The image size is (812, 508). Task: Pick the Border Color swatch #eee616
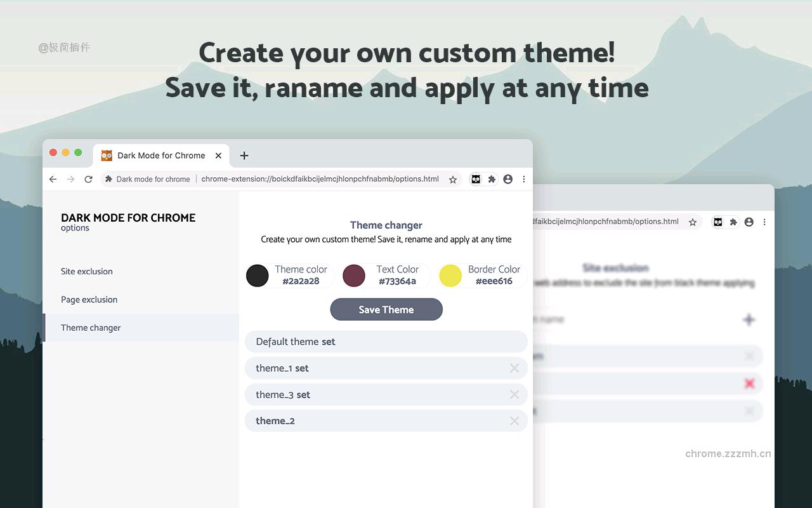(450, 276)
